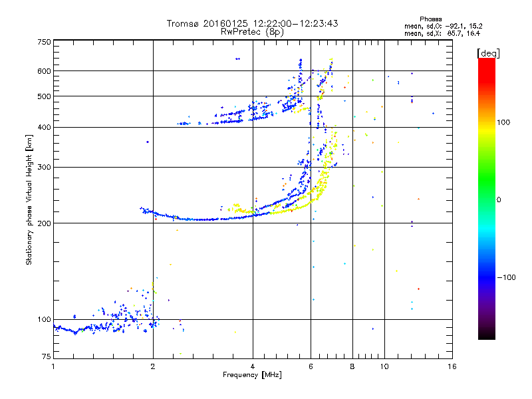Click the 'Stationary phase Virtual Height [km]' axis title

point(29,199)
